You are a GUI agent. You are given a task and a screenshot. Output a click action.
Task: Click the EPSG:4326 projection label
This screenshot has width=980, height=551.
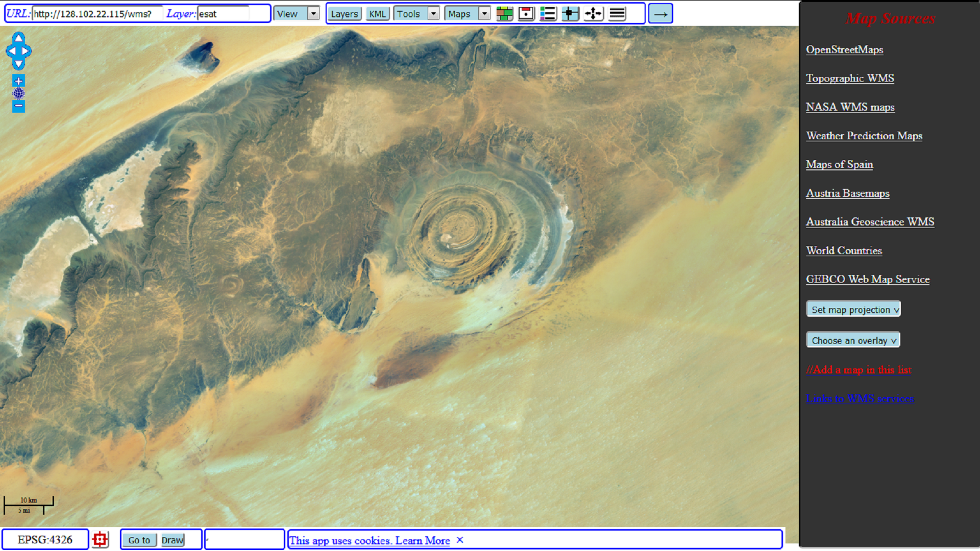pyautogui.click(x=45, y=539)
